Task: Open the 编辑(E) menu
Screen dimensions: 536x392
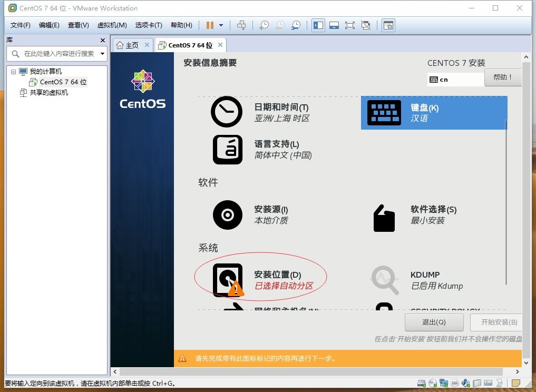Action: click(x=49, y=25)
